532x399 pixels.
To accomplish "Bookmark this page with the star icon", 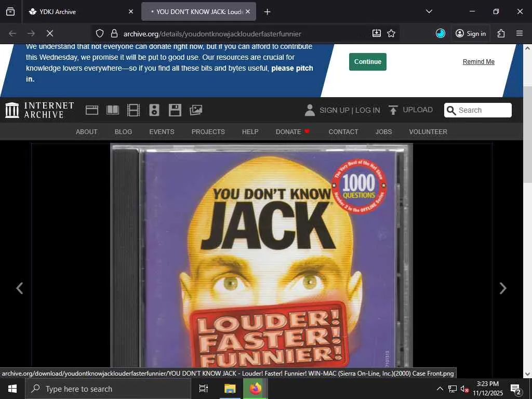I will [x=391, y=33].
